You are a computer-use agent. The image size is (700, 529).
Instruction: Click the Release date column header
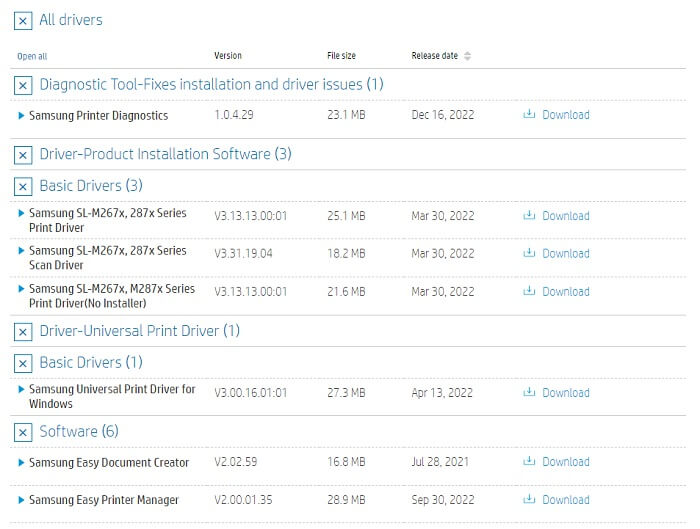(x=435, y=56)
